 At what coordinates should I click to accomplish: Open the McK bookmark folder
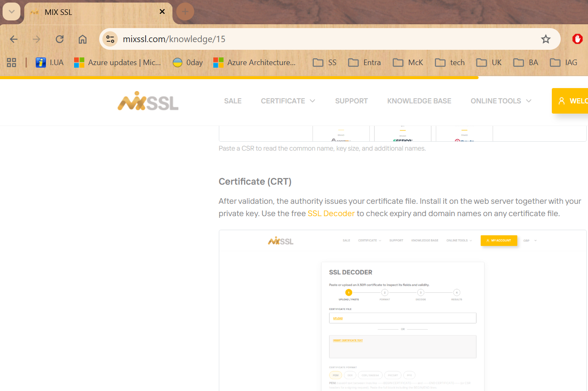tap(408, 63)
